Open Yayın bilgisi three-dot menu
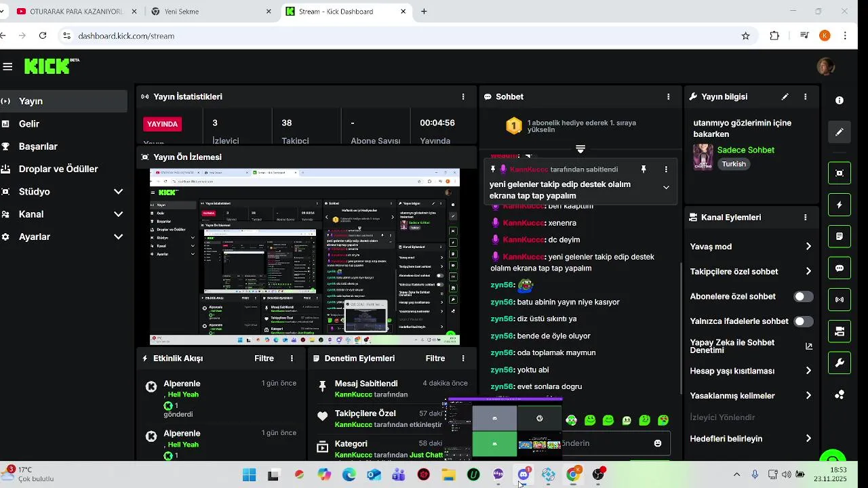The width and height of the screenshot is (868, 488). point(805,97)
